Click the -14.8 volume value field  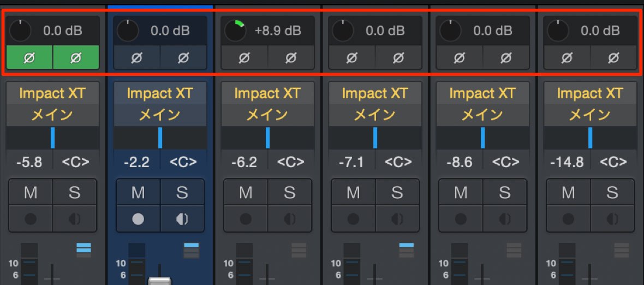567,162
